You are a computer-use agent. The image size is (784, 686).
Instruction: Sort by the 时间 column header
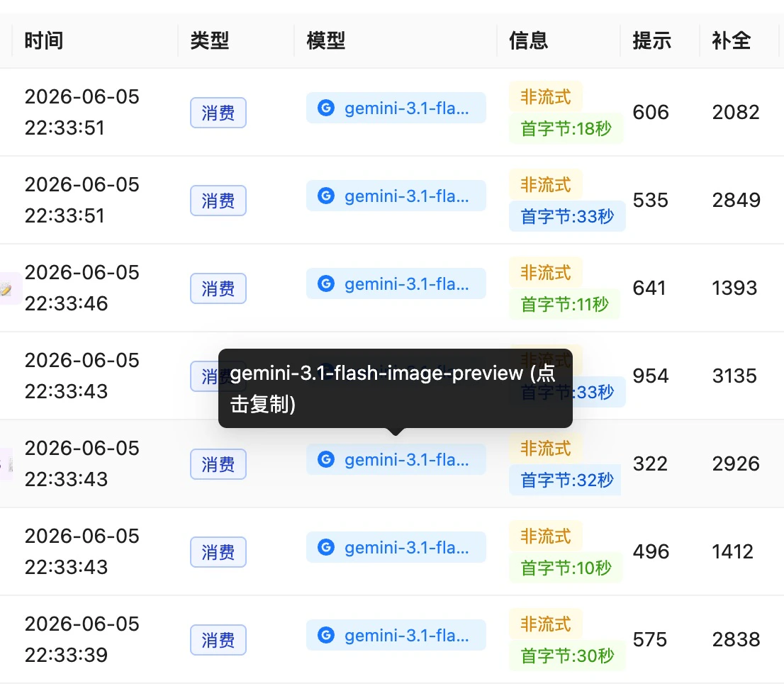pyautogui.click(x=43, y=40)
